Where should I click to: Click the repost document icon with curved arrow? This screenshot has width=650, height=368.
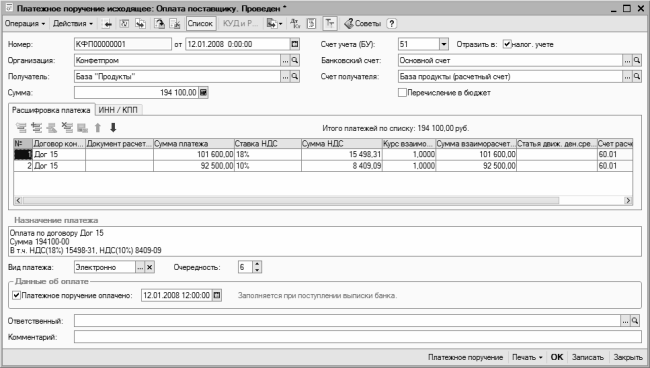(160, 24)
